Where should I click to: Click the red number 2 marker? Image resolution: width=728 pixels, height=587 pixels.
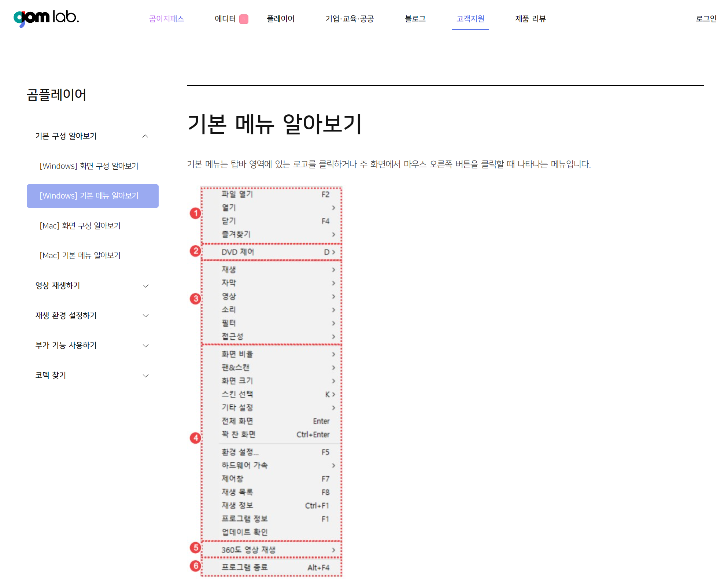pyautogui.click(x=196, y=251)
